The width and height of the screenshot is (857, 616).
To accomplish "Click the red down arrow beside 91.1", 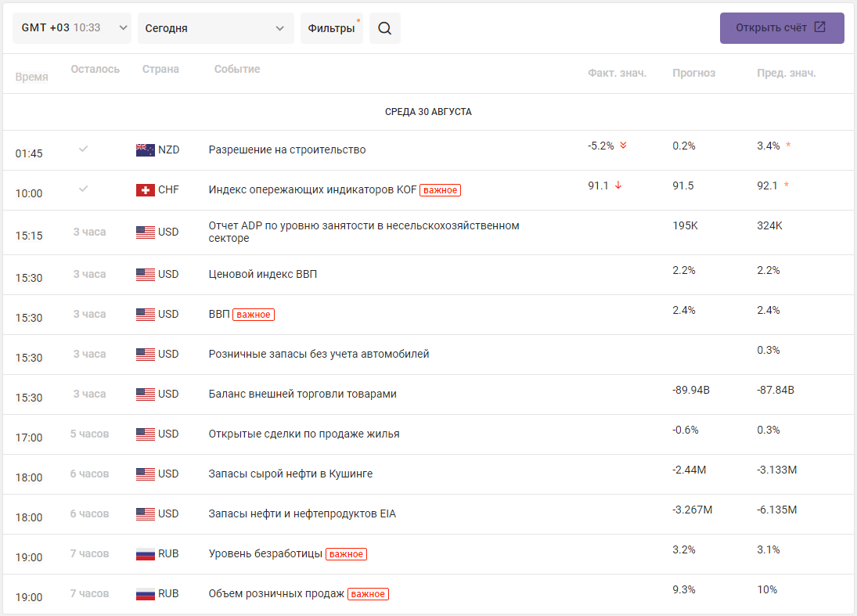I will [618, 186].
